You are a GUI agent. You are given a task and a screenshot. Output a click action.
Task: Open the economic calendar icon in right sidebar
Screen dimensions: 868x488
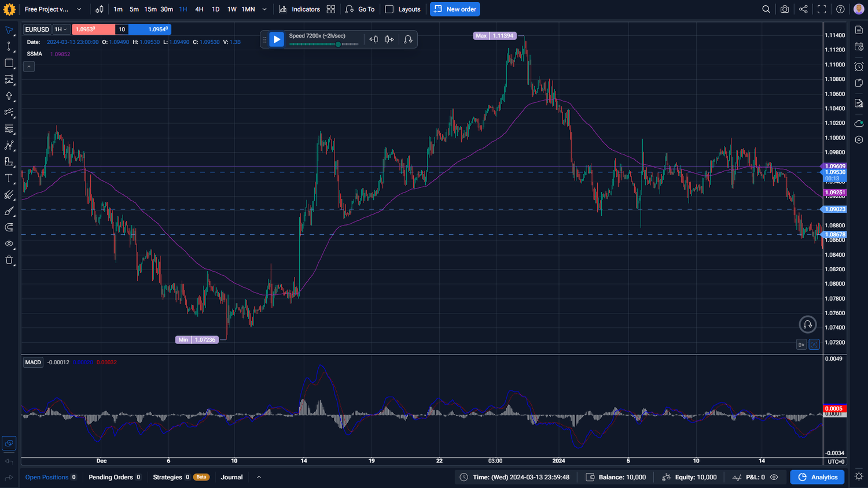click(x=859, y=47)
